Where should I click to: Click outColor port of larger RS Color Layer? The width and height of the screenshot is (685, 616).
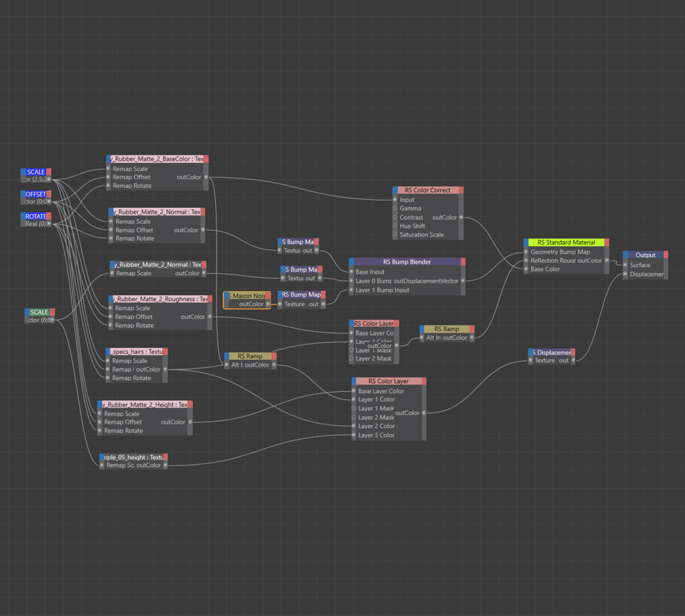[x=424, y=413]
